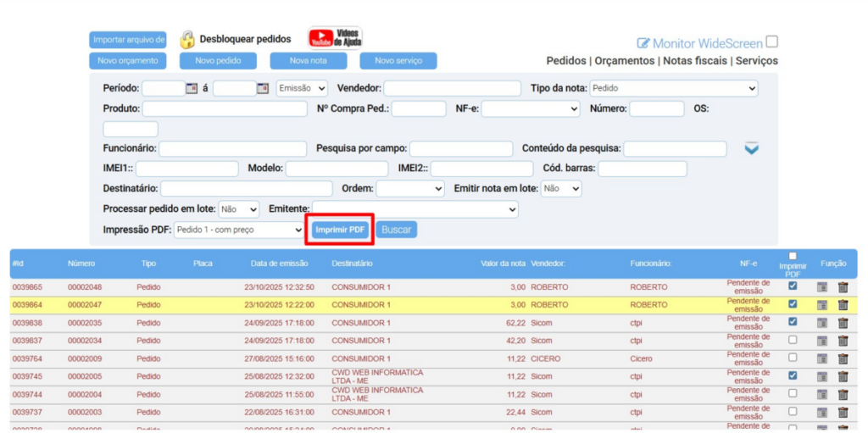This screenshot has height=433, width=868.
Task: Open details icon for order 0039838
Action: 822,323
